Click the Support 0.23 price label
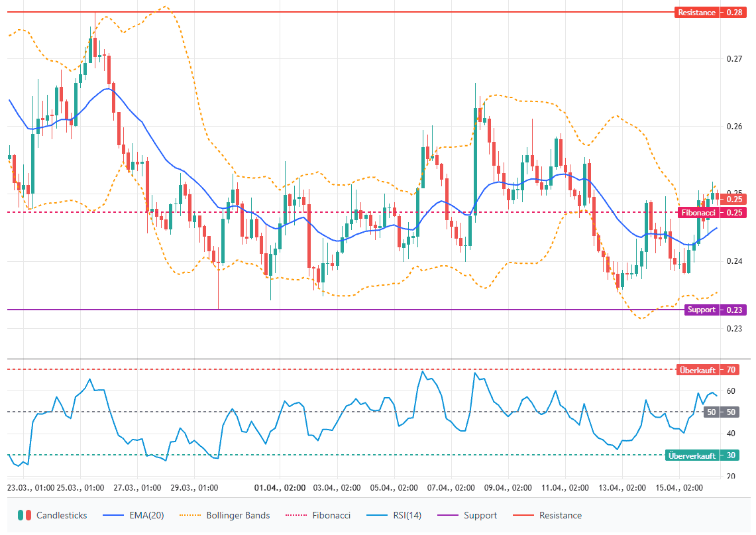Viewport: 756px width, 535px height. 709,310
